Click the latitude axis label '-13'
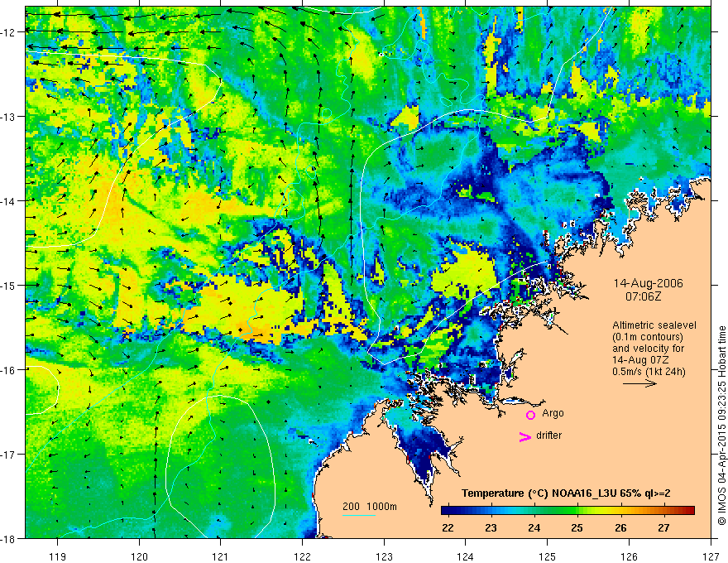 click(8, 117)
